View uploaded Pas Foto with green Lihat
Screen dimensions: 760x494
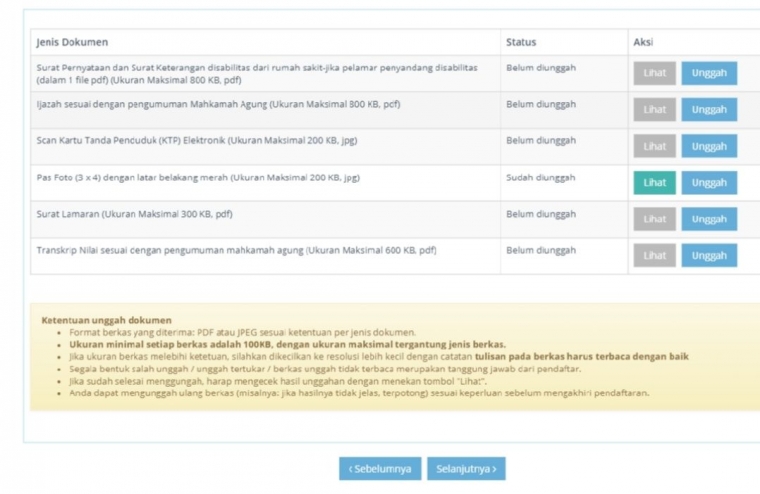[654, 183]
